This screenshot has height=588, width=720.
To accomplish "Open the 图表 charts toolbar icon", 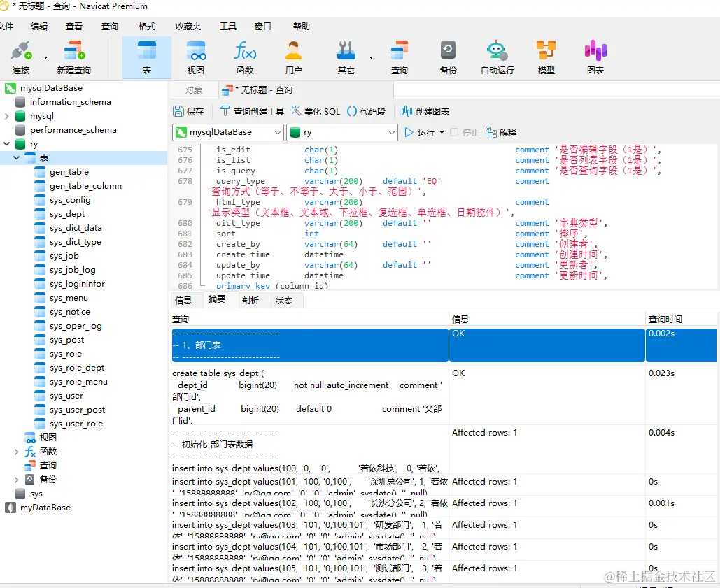I will pos(595,57).
